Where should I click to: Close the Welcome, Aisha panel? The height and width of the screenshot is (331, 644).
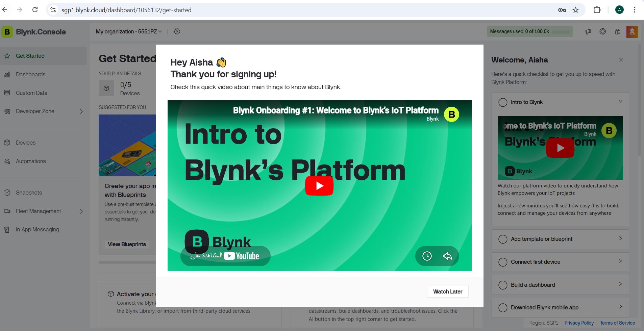tap(621, 60)
